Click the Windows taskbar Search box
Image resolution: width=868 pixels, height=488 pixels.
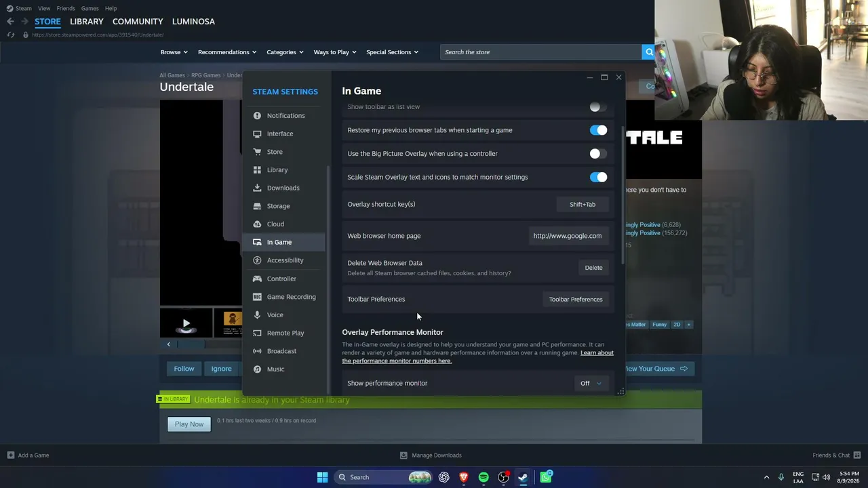click(384, 477)
